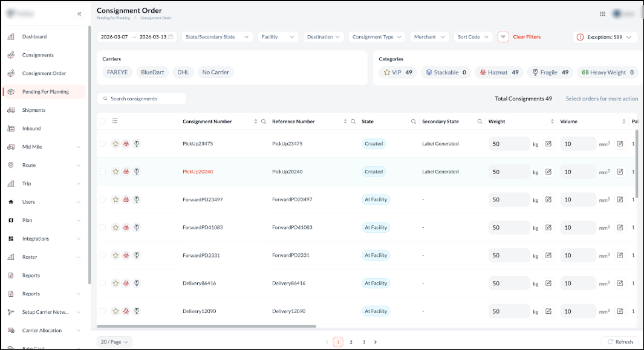Click search icon in Consignment Number column
This screenshot has height=350, width=644.
264,122
